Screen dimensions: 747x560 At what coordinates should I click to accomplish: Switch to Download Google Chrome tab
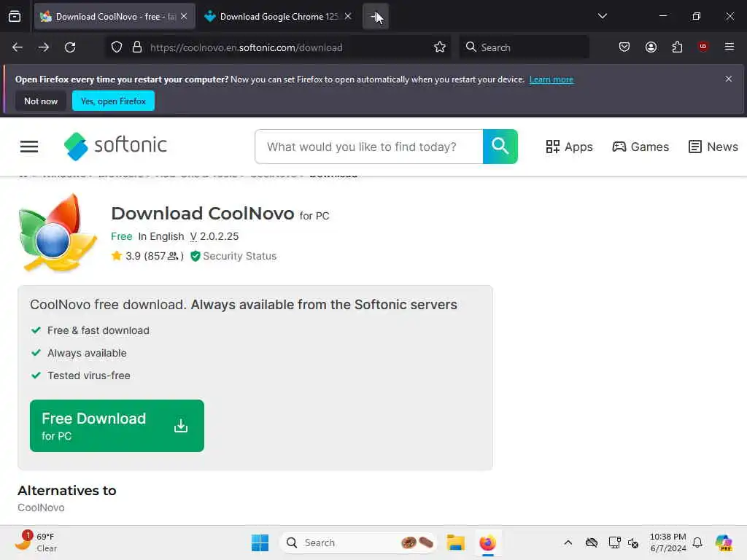pos(279,16)
